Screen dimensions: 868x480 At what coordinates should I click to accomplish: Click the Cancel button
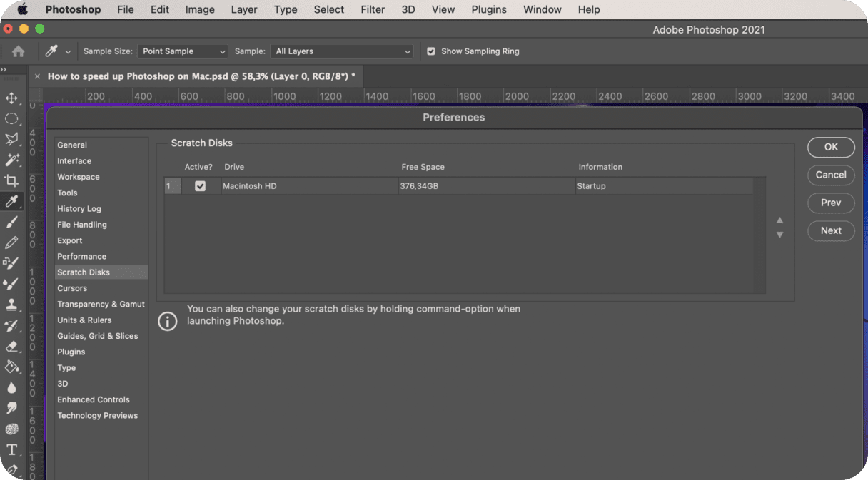click(x=831, y=175)
